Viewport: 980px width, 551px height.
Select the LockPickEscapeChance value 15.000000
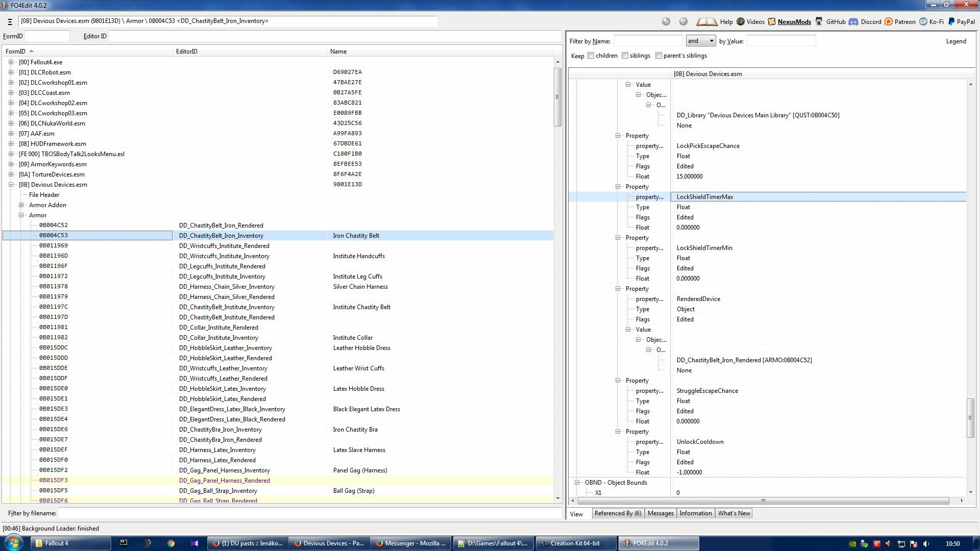689,177
